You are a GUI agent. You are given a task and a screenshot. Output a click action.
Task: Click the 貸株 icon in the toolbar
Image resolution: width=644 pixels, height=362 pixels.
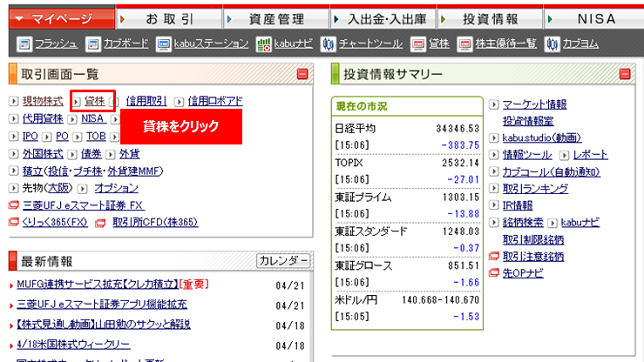pyautogui.click(x=418, y=44)
